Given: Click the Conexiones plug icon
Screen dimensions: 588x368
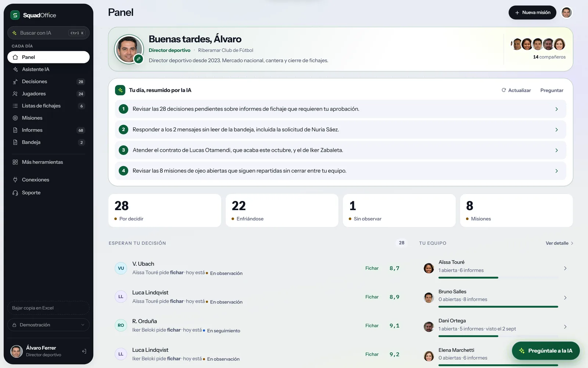Looking at the screenshot, I should point(15,180).
